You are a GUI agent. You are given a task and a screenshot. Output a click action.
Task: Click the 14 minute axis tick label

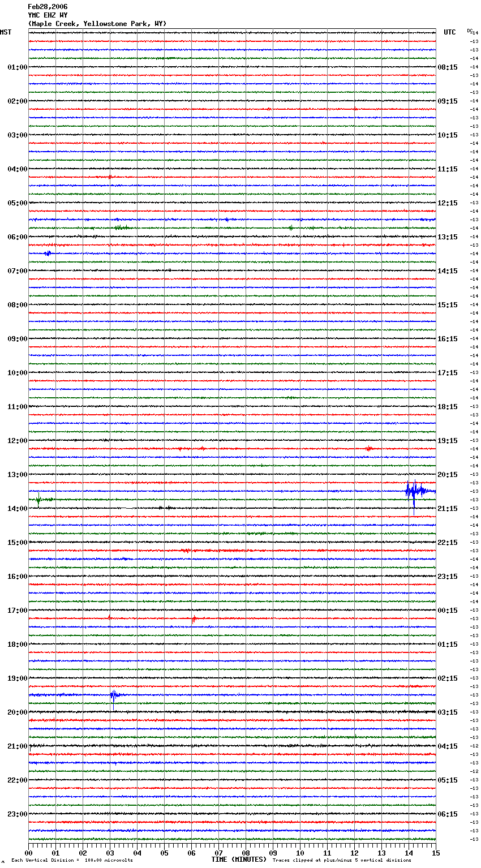click(x=409, y=853)
